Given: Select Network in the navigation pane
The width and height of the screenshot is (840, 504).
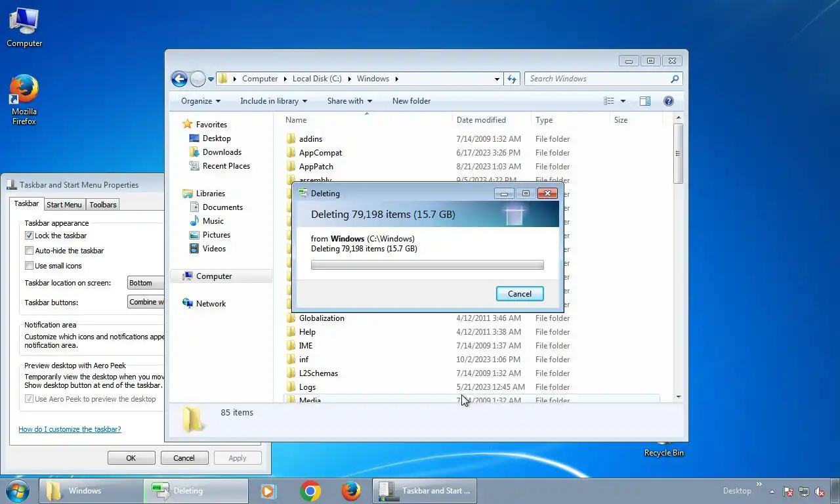Looking at the screenshot, I should (x=211, y=304).
